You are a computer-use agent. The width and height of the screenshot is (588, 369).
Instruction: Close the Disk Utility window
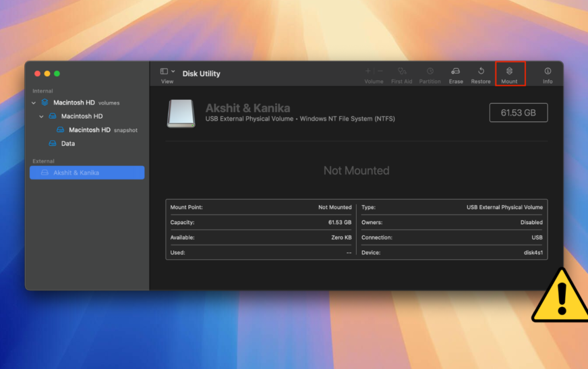point(37,74)
